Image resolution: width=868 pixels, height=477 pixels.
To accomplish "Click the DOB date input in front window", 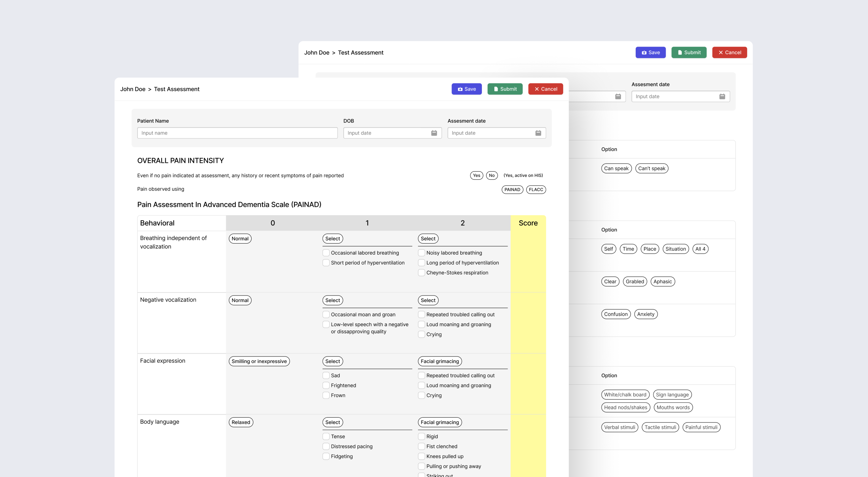I will [x=393, y=133].
